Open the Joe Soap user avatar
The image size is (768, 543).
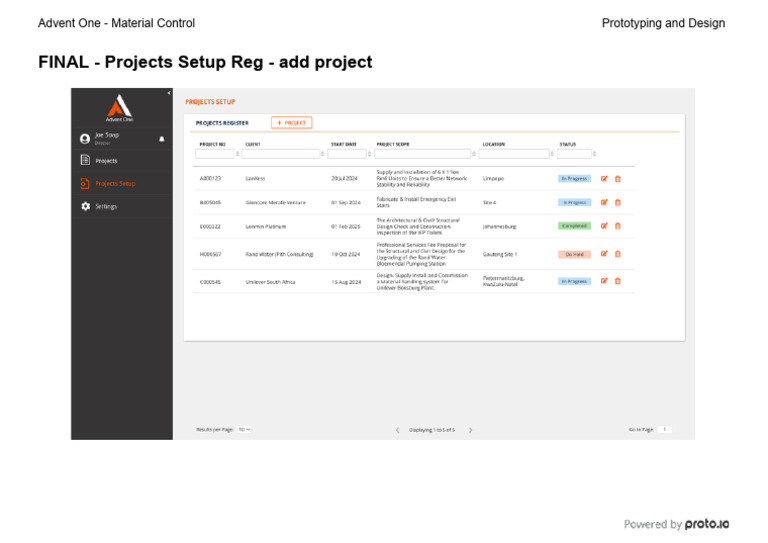pos(85,139)
